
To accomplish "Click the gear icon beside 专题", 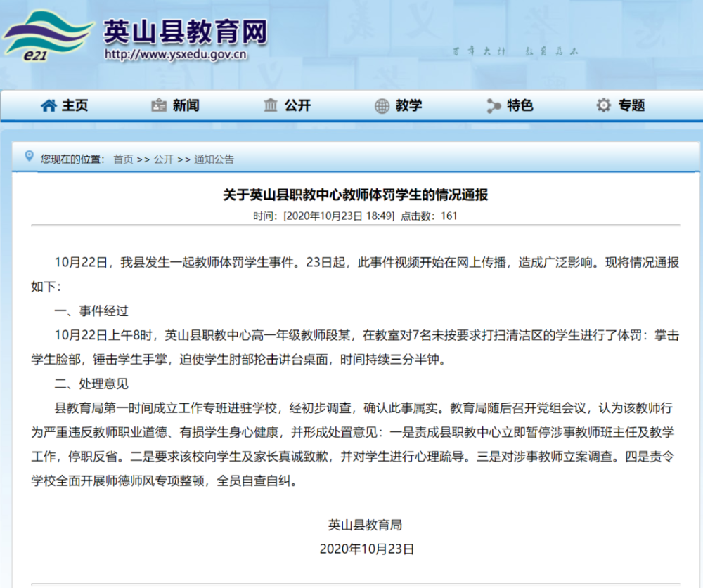I will (603, 106).
